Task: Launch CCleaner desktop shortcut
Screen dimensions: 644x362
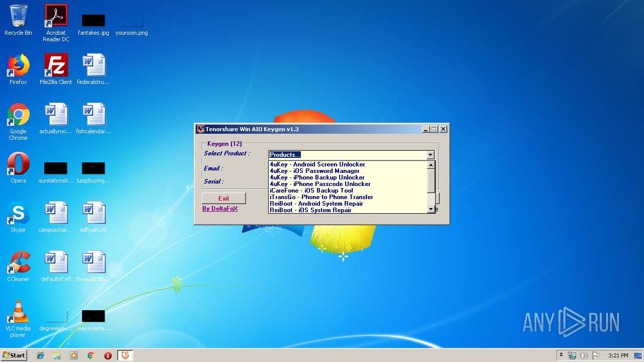Action: coord(18,266)
